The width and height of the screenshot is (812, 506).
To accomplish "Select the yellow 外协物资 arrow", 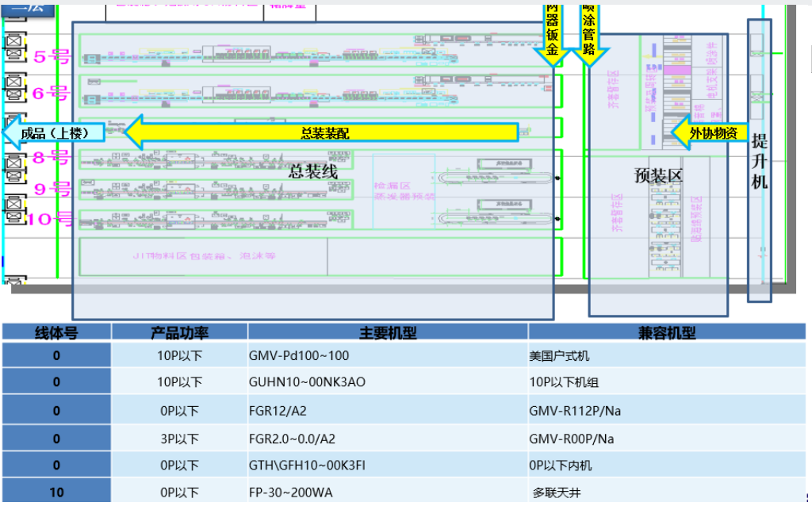I will pos(707,133).
